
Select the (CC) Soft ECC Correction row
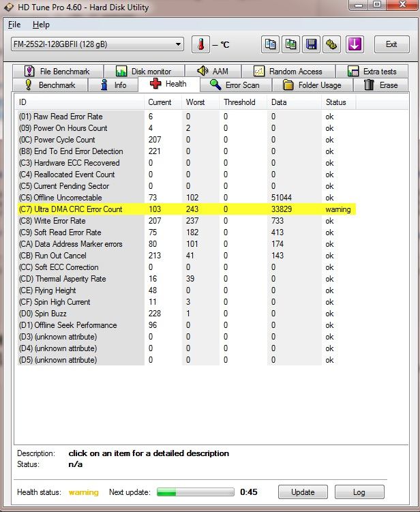[x=187, y=267]
